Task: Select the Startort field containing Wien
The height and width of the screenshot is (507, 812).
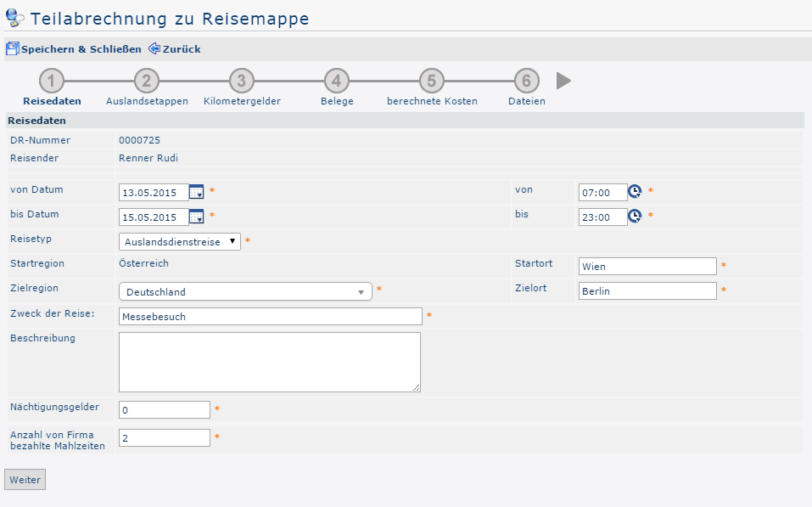Action: click(647, 267)
